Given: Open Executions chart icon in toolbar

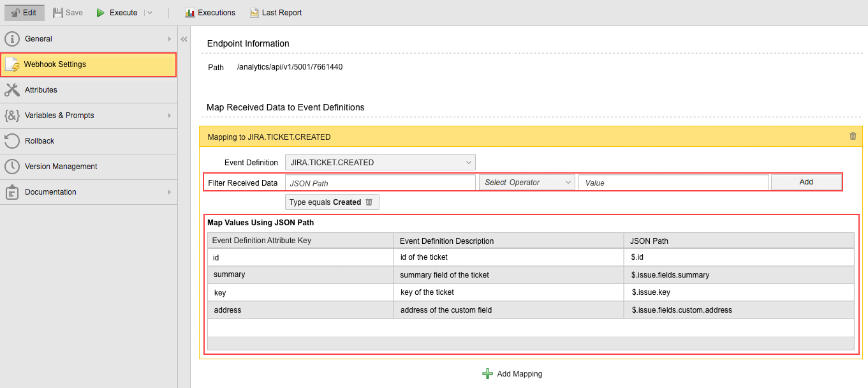Looking at the screenshot, I should click(189, 13).
